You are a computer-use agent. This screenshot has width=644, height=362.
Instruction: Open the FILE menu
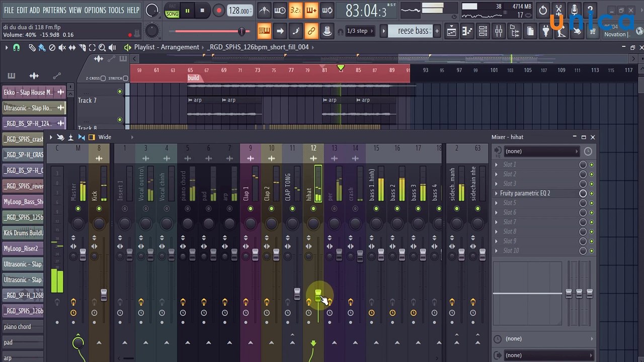coord(9,10)
